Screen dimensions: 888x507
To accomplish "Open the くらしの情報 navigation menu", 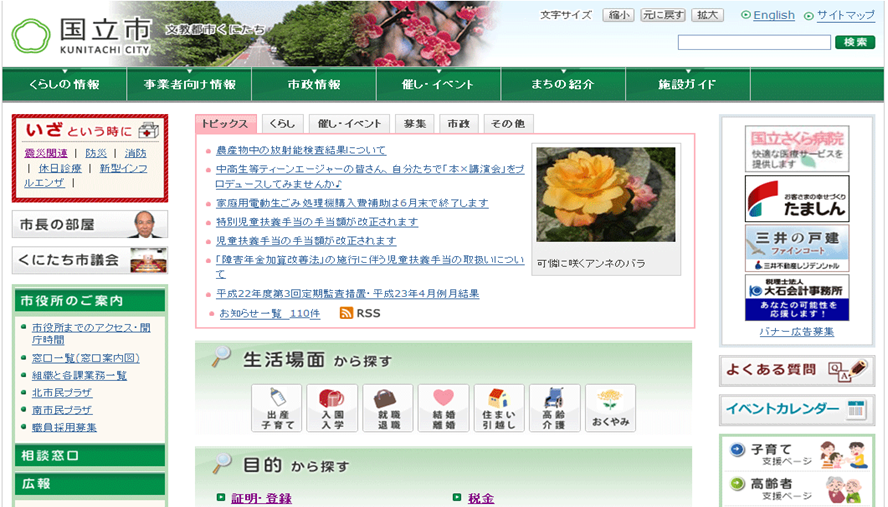I will [64, 84].
